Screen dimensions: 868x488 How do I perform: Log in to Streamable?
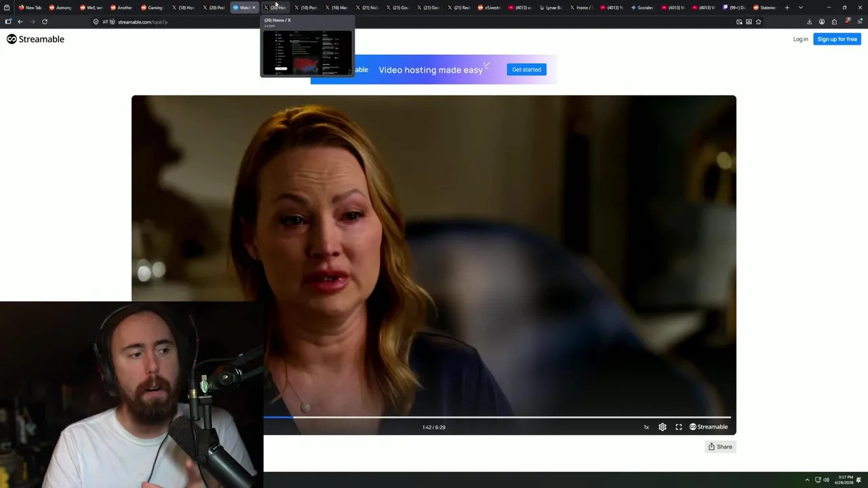tap(800, 39)
